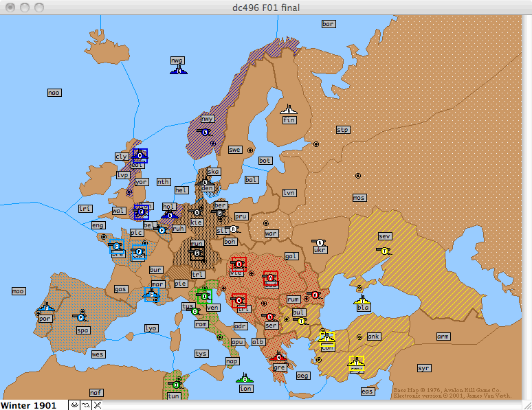Select the English fleet in hol
532x410 pixels.
pos(170,215)
